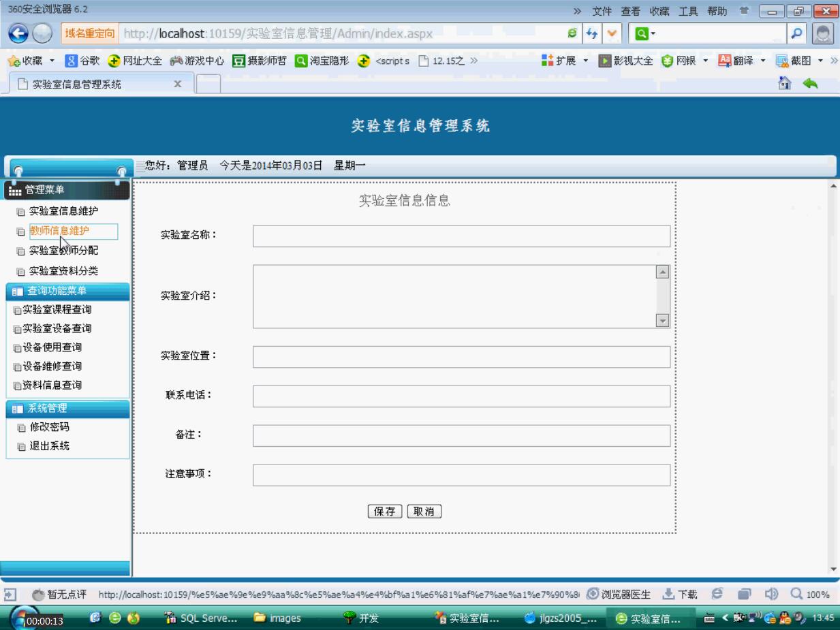Open the orange dropdown arrow in the address bar

click(x=610, y=33)
